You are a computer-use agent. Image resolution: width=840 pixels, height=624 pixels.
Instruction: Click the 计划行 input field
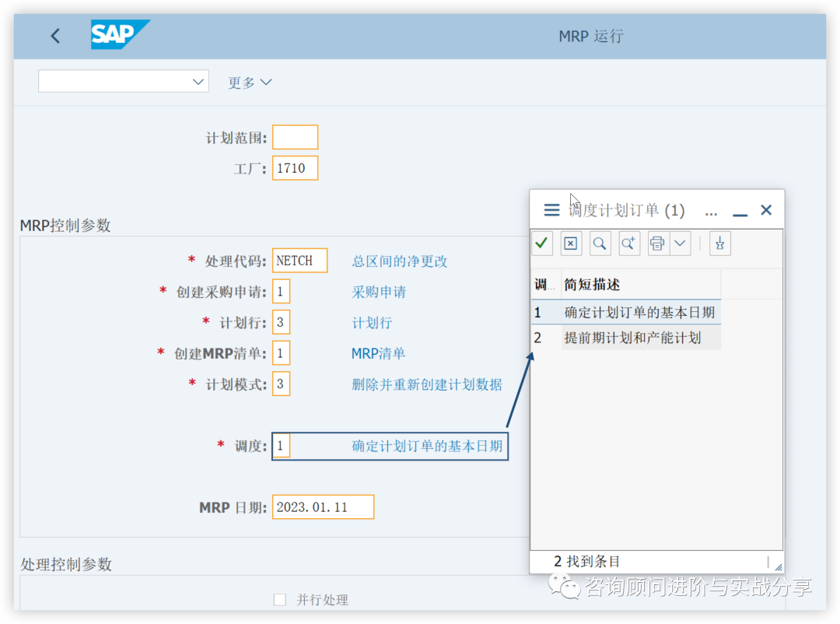282,322
